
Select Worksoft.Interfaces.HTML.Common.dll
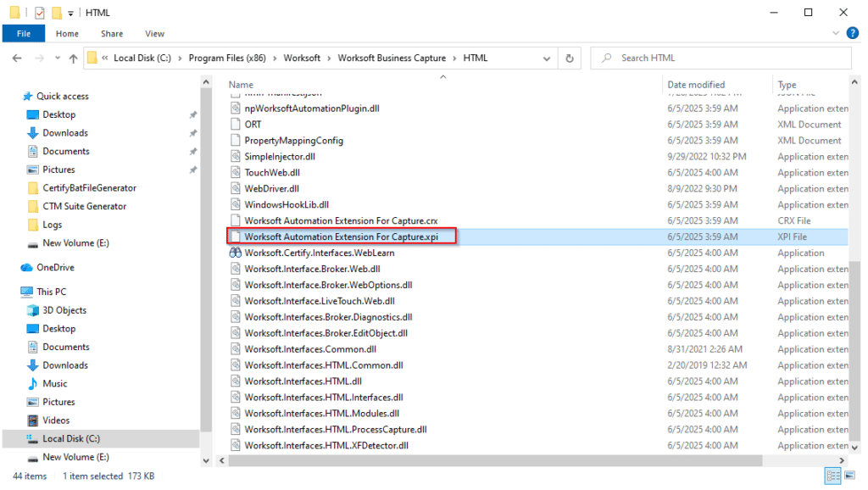(x=324, y=365)
